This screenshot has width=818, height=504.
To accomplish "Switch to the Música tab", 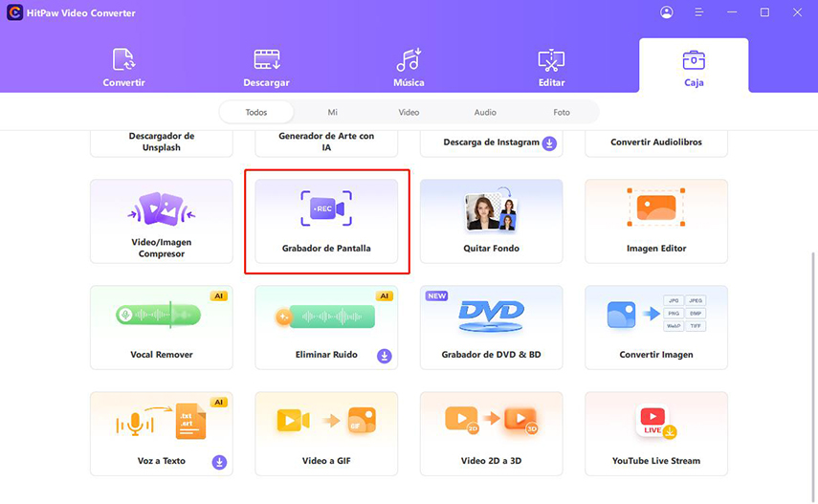I will 409,67.
